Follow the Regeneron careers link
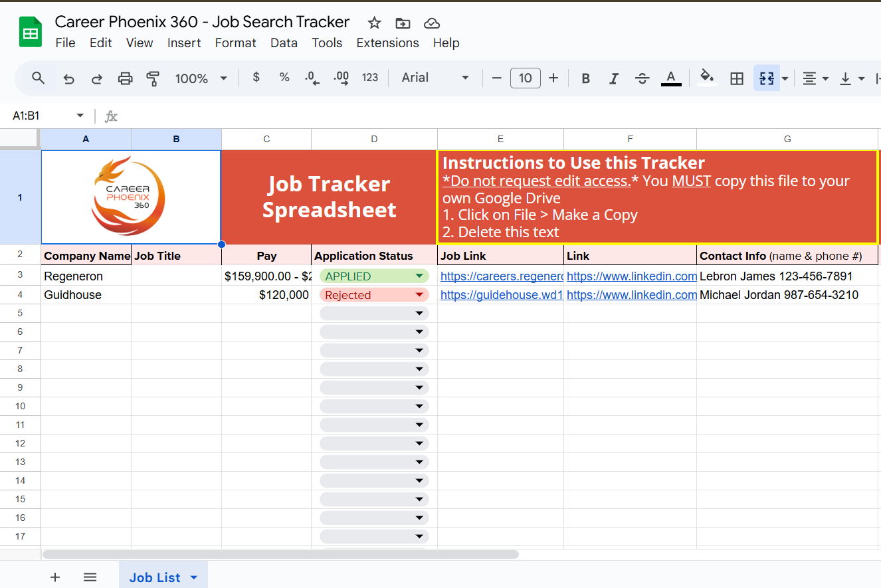The image size is (881, 588). click(x=502, y=276)
